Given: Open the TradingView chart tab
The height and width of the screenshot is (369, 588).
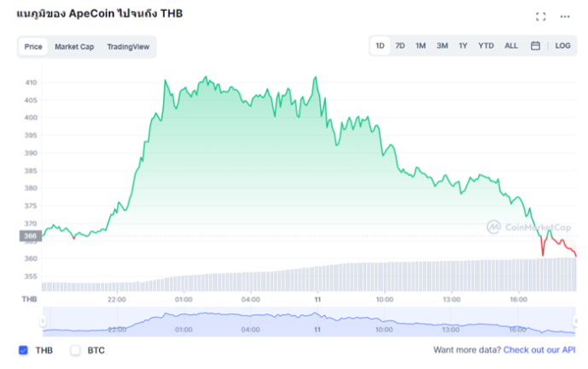Looking at the screenshot, I should click(x=128, y=47).
